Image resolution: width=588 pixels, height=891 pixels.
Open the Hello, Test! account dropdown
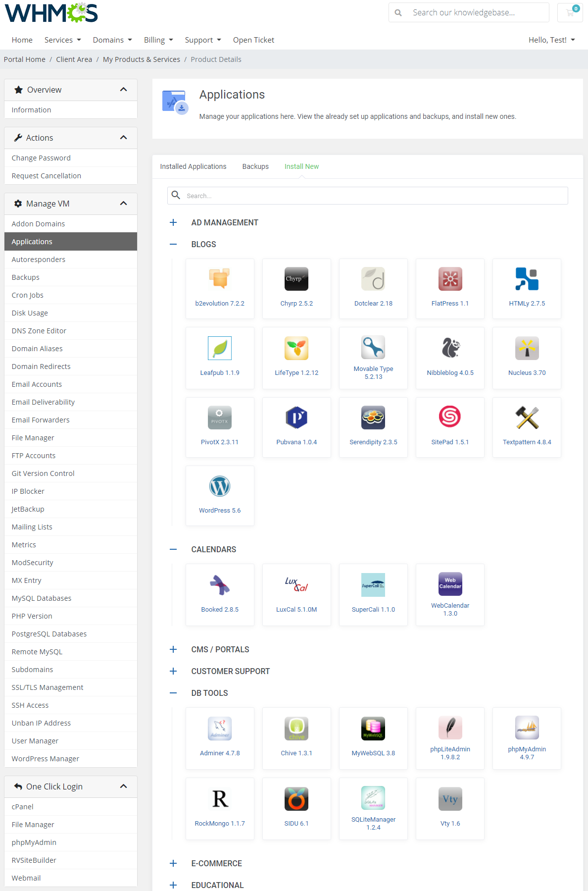551,40
